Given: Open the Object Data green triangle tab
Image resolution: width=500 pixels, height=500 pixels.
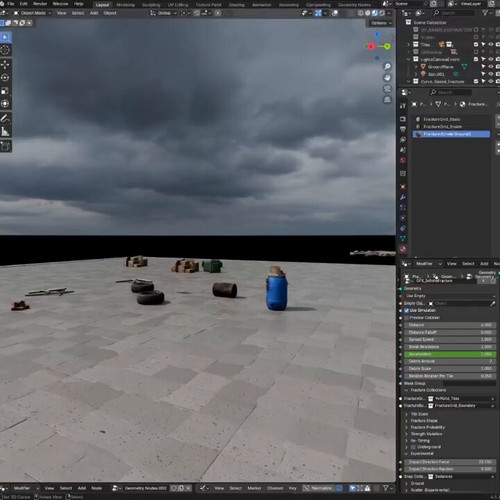Looking at the screenshot, I should point(403,238).
